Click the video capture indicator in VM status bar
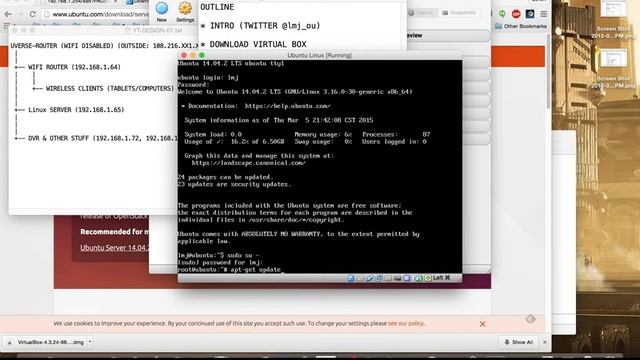The image size is (640, 360). (x=407, y=278)
